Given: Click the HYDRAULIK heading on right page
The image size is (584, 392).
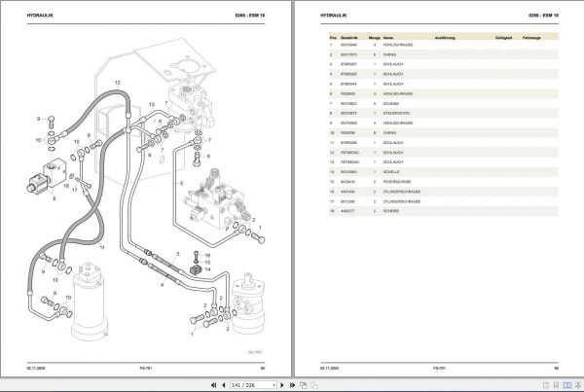Looking at the screenshot, I should click(334, 16).
